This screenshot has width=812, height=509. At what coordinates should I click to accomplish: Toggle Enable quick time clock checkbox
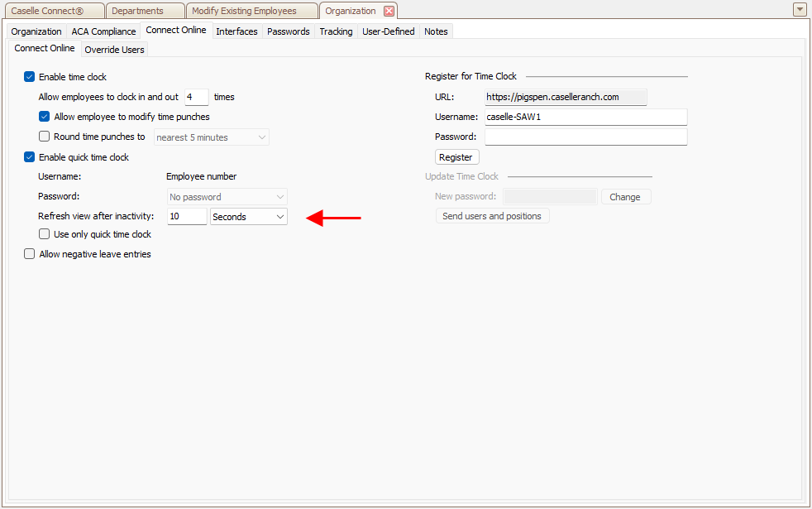[x=30, y=157]
